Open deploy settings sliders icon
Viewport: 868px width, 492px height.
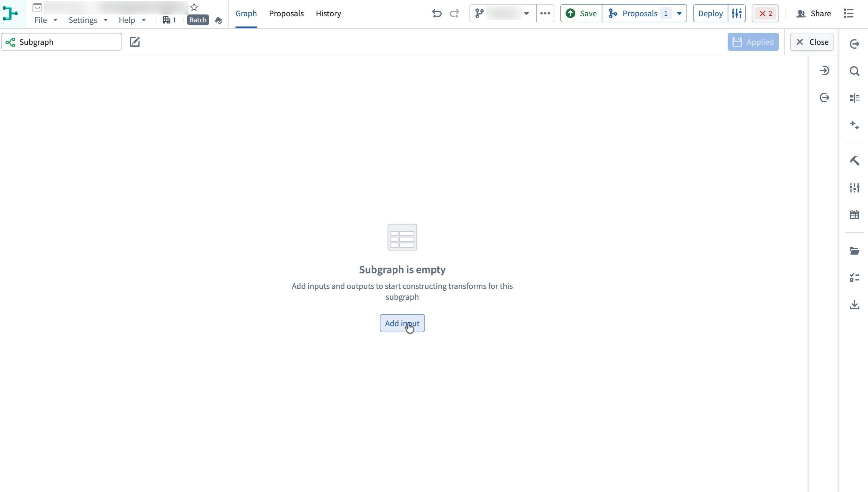[x=736, y=14]
